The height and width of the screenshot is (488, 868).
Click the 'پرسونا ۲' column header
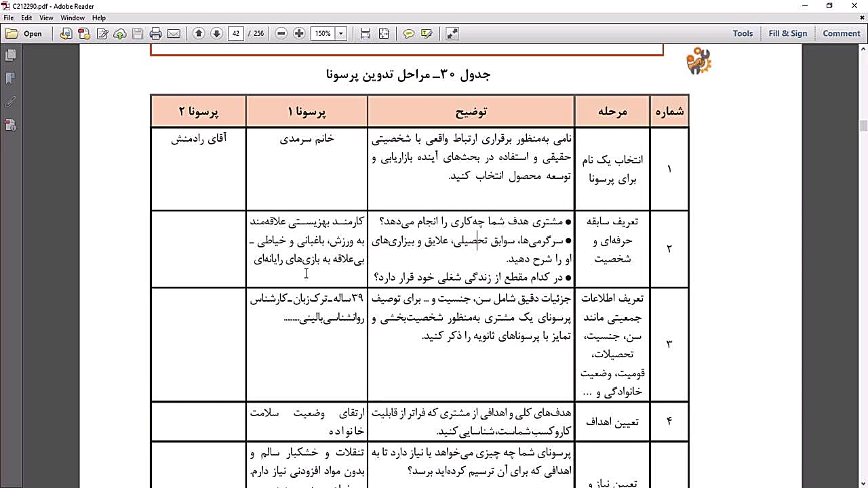[199, 111]
